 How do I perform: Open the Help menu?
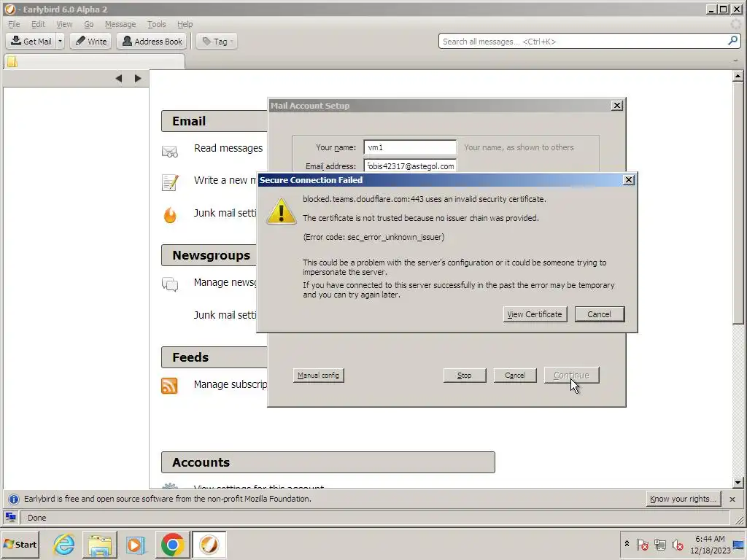tap(185, 24)
